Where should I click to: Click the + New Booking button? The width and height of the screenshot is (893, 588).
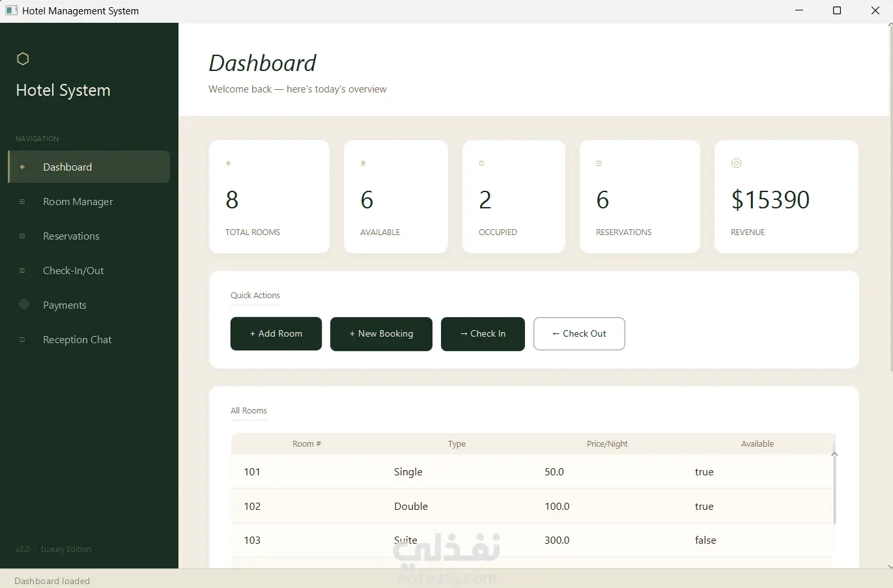(381, 333)
